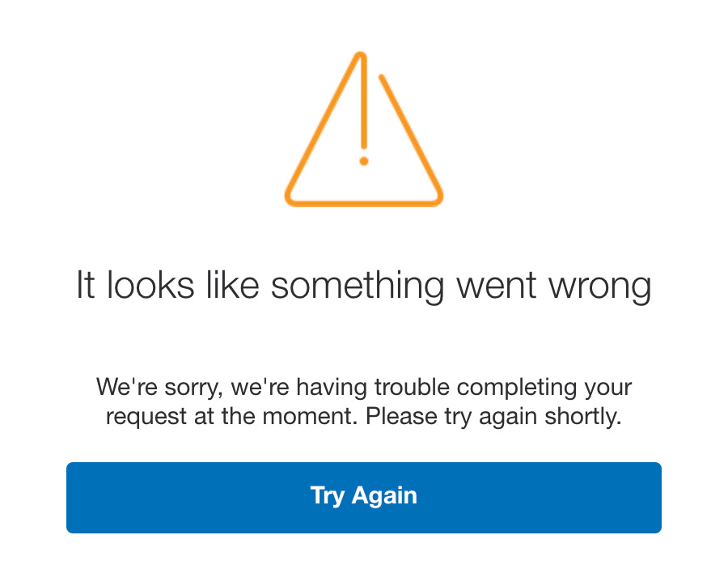The height and width of the screenshot is (586, 728).
Task: Click the 'It looks like something went wrong' heading
Action: tap(364, 286)
